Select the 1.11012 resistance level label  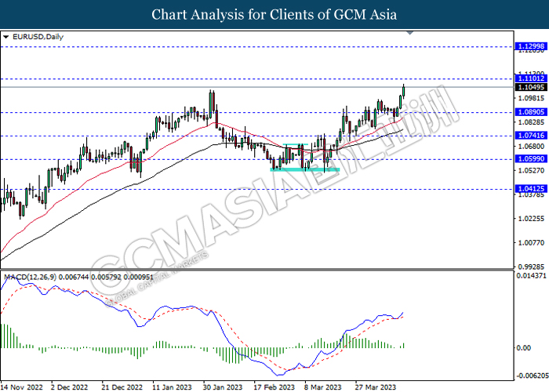tap(531, 78)
